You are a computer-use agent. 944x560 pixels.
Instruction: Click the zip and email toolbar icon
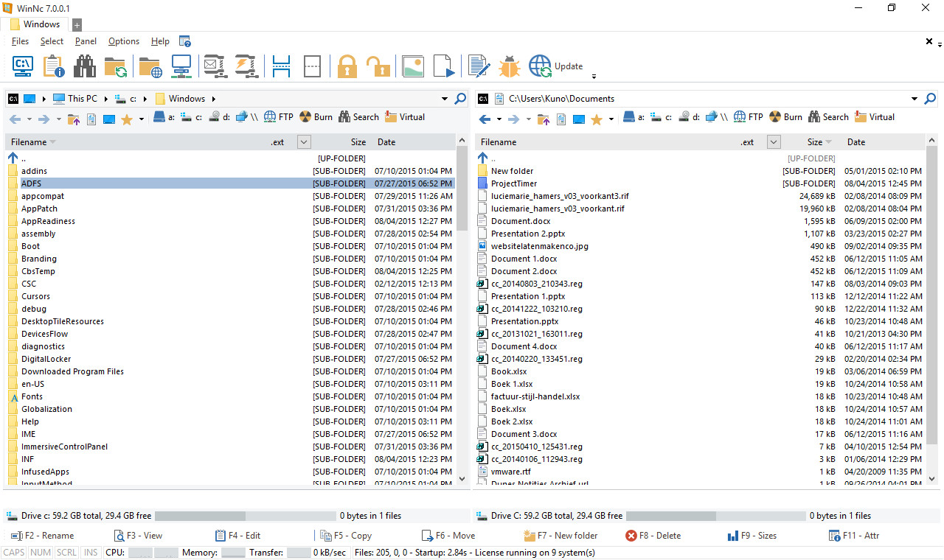[215, 66]
